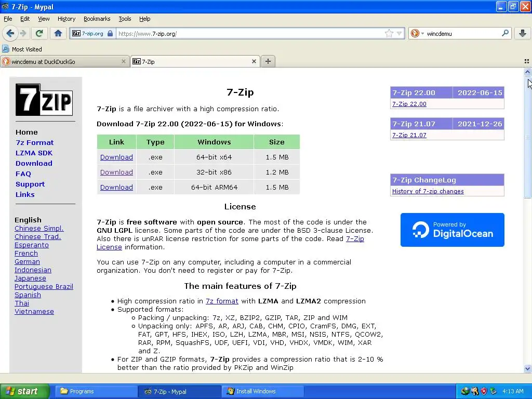Open the Downloads arrow button
Image resolution: width=532 pixels, height=399 pixels.
pyautogui.click(x=523, y=33)
